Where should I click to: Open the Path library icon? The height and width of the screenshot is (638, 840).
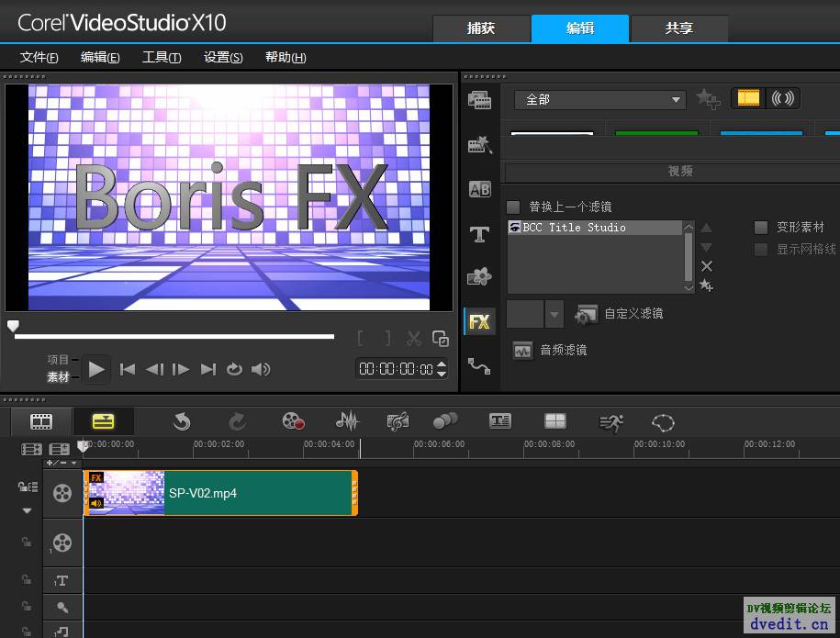[479, 366]
